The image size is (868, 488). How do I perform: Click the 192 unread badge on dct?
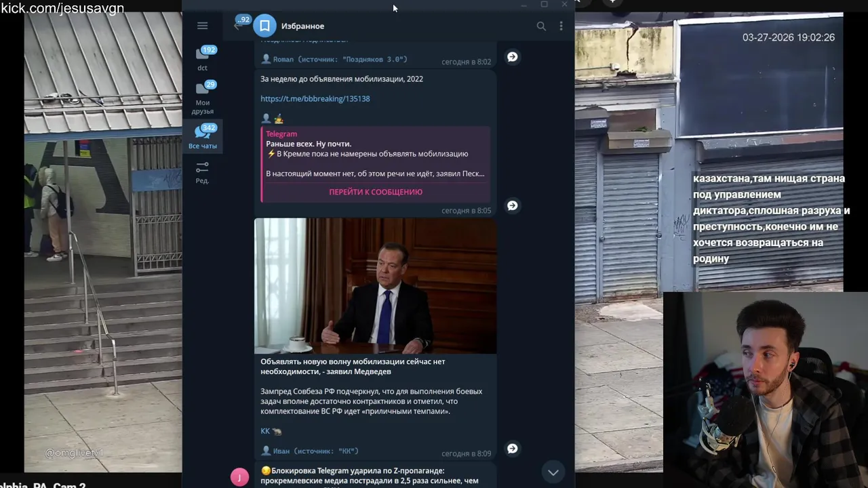coord(209,49)
